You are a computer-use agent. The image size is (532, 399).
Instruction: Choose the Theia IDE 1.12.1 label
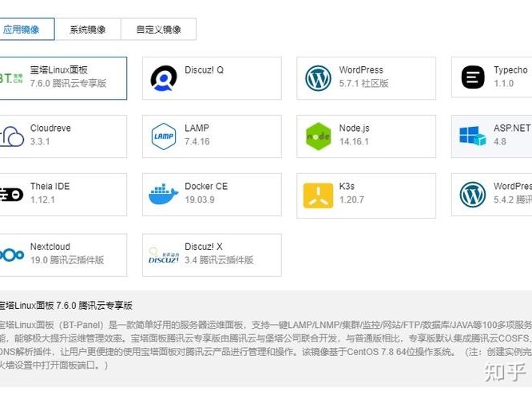50,193
